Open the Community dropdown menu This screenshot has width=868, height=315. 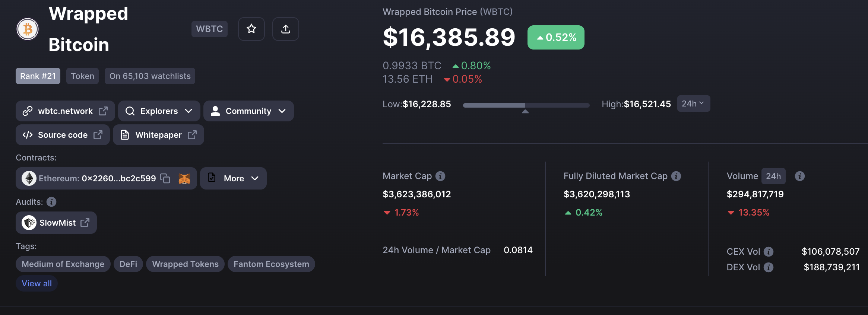click(x=248, y=111)
